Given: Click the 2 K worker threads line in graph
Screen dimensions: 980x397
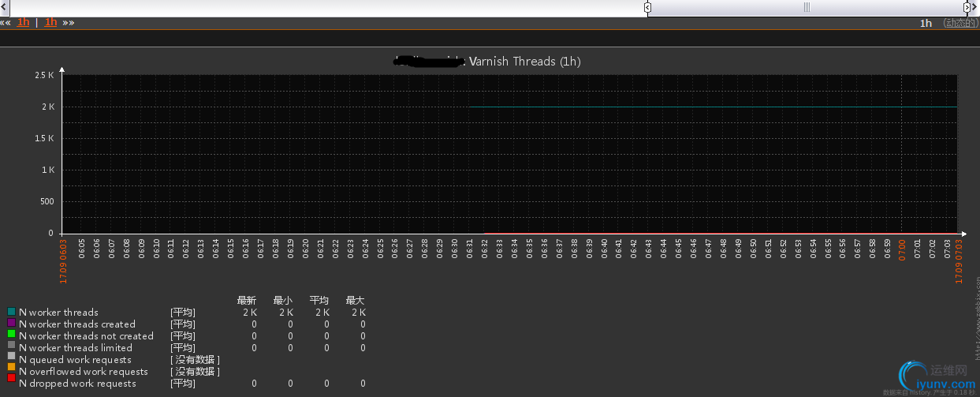Looking at the screenshot, I should point(714,107).
